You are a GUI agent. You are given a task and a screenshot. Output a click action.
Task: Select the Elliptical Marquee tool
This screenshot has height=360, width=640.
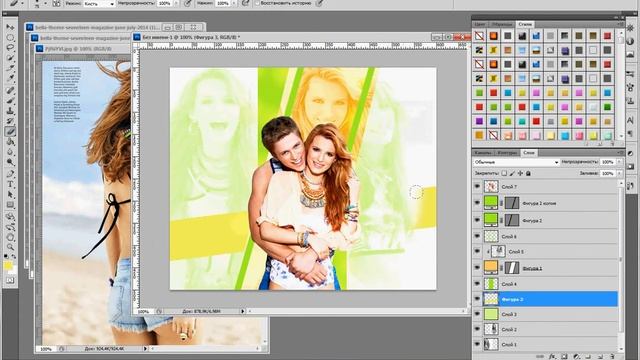tap(10, 38)
